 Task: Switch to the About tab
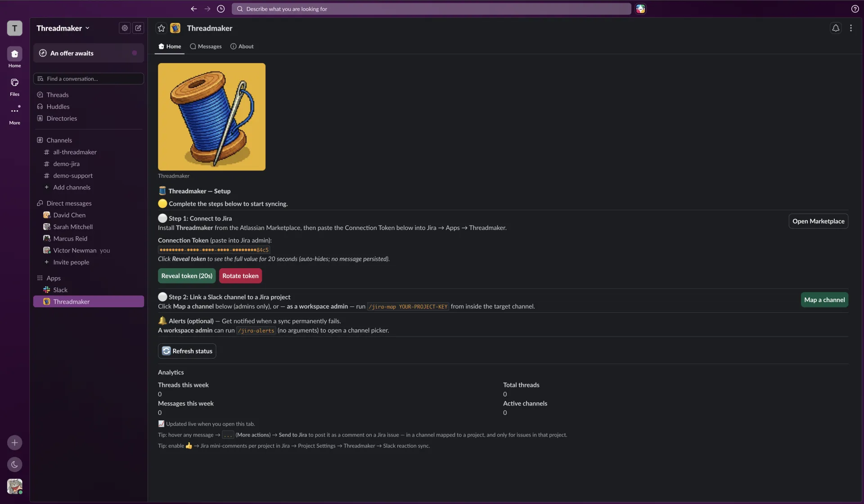coord(242,46)
